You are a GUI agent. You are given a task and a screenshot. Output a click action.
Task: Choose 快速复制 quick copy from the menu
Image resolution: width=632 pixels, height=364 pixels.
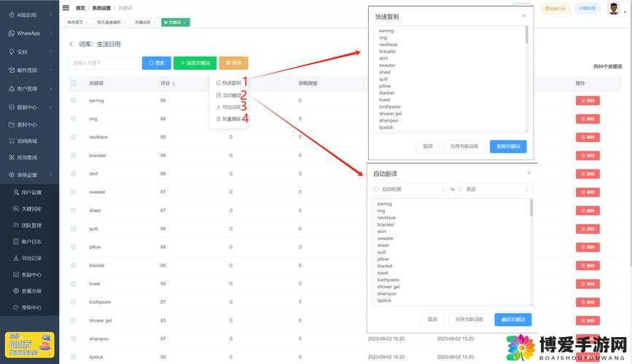coord(229,83)
